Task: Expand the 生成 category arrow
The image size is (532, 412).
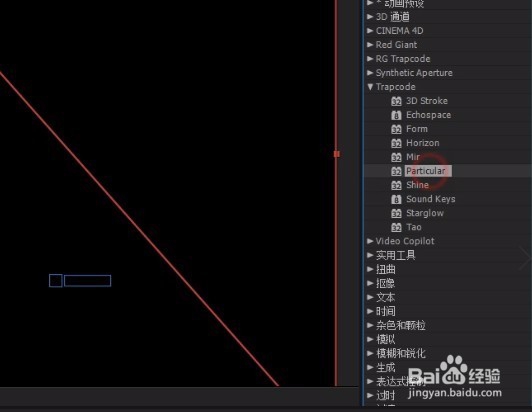Action: [370, 367]
